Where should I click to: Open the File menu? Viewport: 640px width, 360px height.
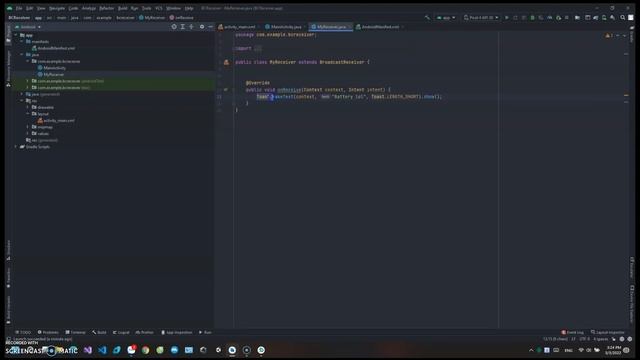tap(19, 8)
